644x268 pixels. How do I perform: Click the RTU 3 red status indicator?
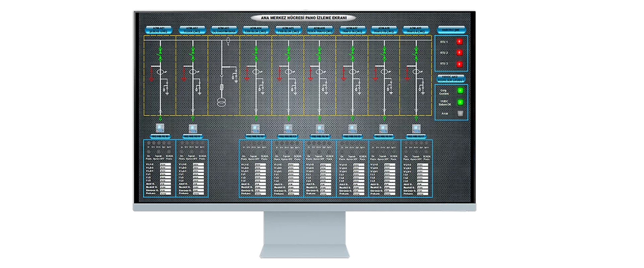(460, 64)
